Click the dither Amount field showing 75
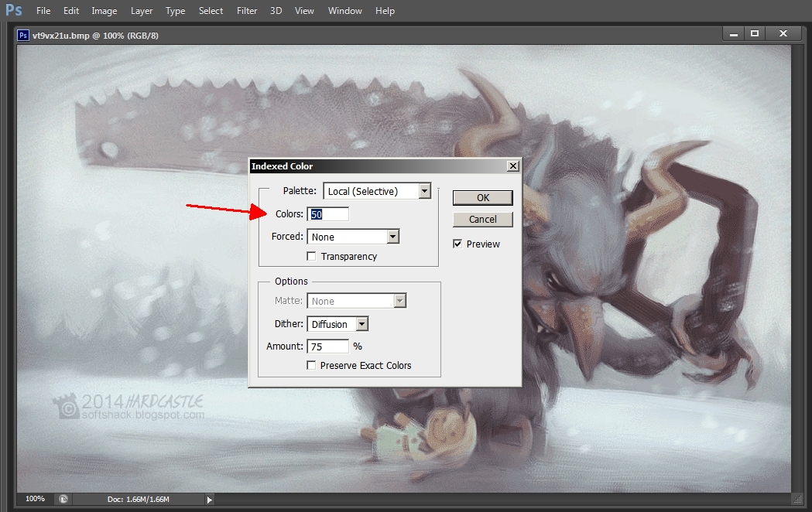The width and height of the screenshot is (812, 512). coord(327,346)
